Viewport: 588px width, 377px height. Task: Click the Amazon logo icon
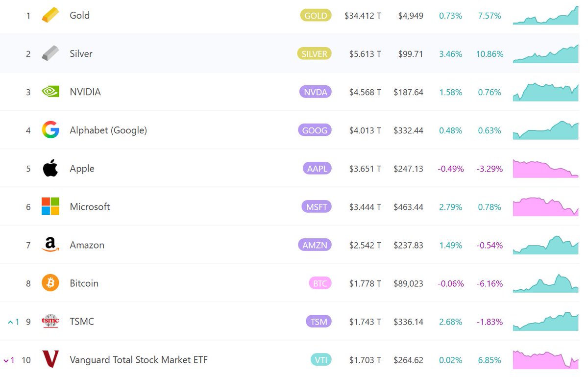coord(50,245)
